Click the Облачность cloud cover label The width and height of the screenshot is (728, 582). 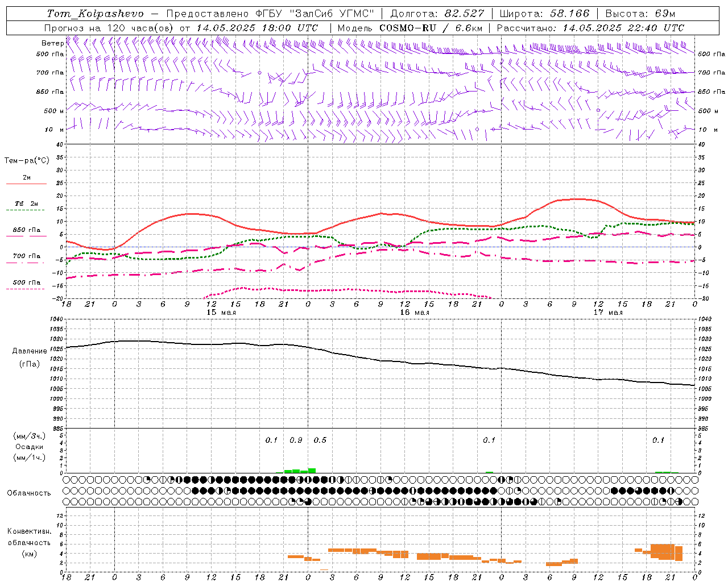pyautogui.click(x=29, y=493)
